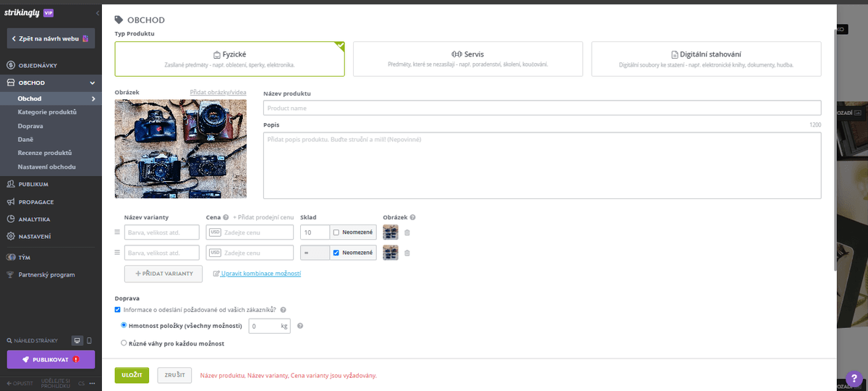The height and width of the screenshot is (391, 868).
Task: Focus the price field in the first variant row
Action: click(x=250, y=232)
